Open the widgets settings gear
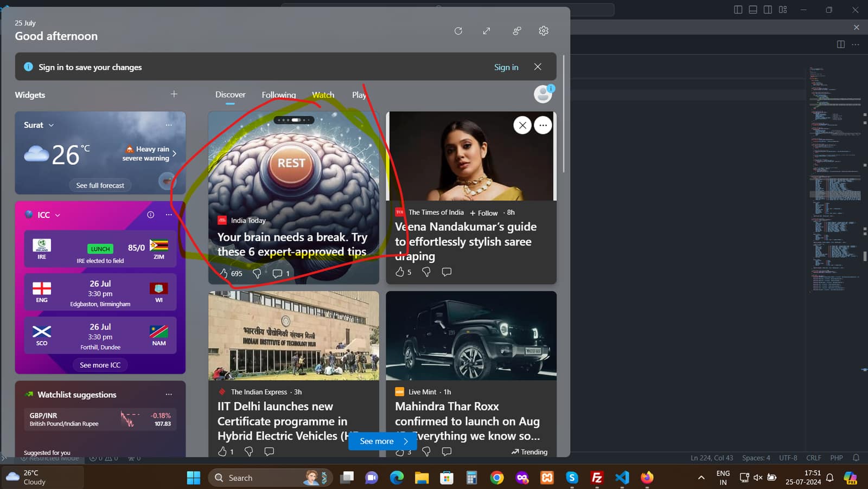 tap(544, 31)
